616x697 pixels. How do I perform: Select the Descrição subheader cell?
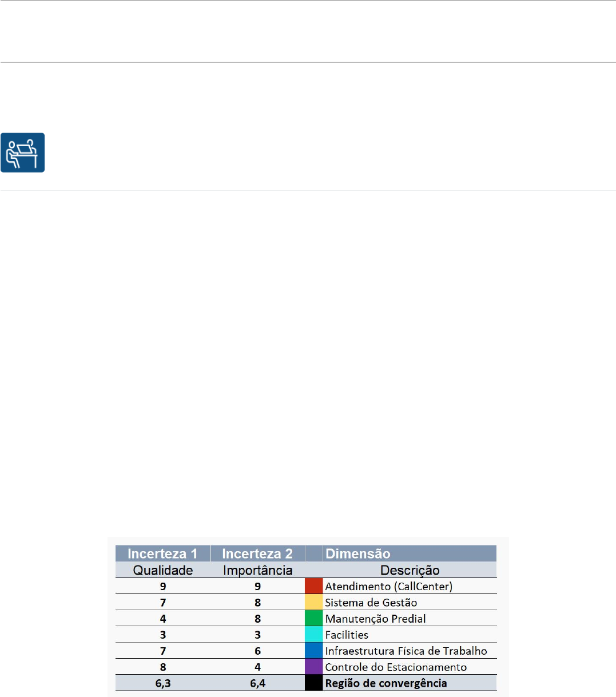point(410,570)
